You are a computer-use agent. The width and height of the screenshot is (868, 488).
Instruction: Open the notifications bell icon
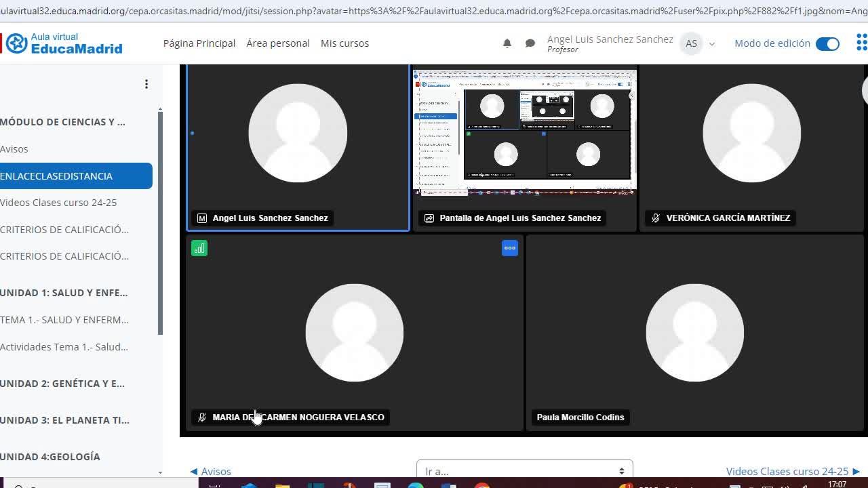pyautogui.click(x=507, y=43)
